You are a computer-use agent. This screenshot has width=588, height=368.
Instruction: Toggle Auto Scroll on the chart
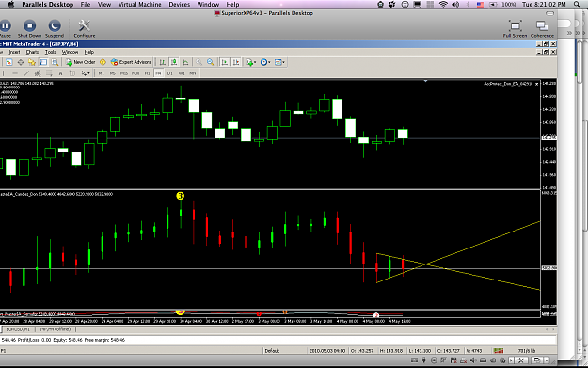224,62
